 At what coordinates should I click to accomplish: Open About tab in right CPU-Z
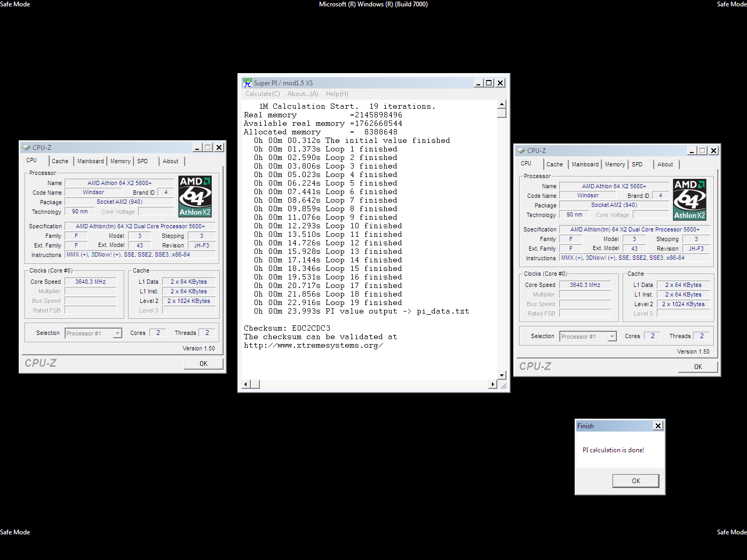pyautogui.click(x=665, y=164)
